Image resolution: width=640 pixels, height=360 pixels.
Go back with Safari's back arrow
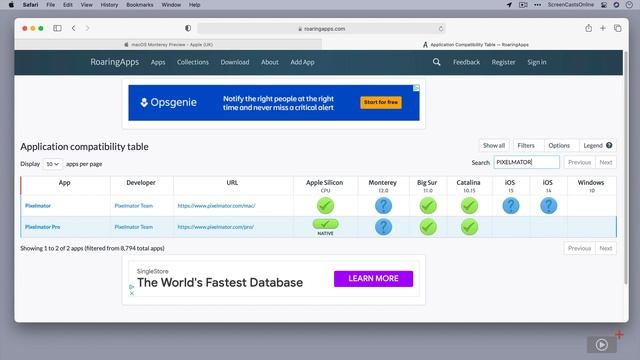(73, 28)
